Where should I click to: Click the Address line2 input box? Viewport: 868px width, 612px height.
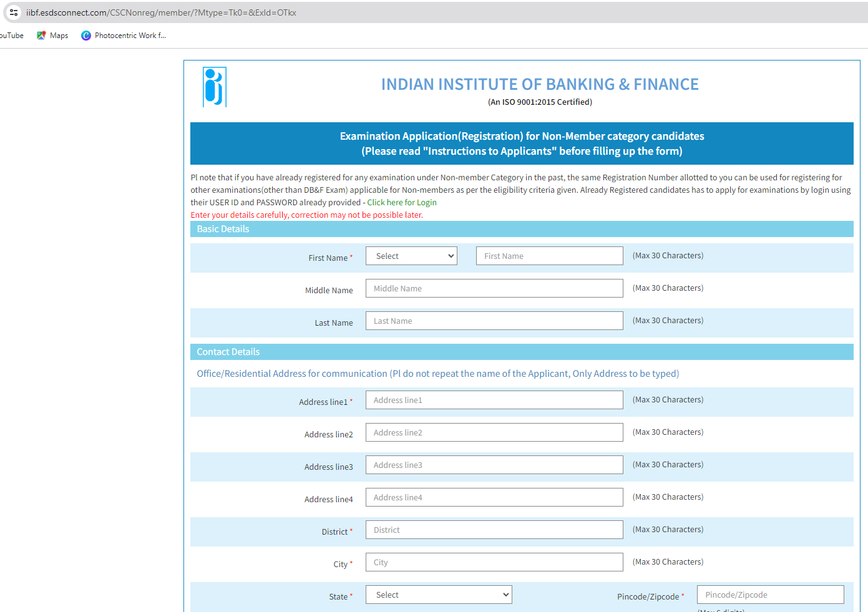(x=494, y=432)
